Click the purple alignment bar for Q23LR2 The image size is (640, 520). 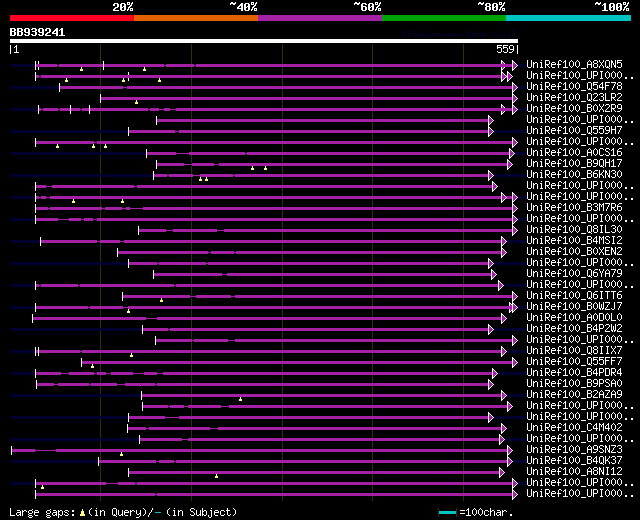(307, 98)
